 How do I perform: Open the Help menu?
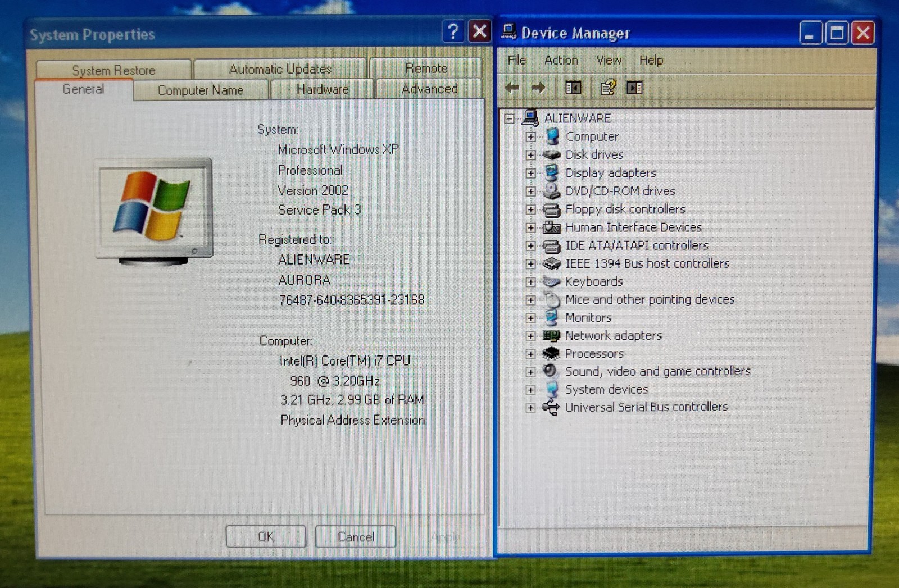pyautogui.click(x=651, y=60)
